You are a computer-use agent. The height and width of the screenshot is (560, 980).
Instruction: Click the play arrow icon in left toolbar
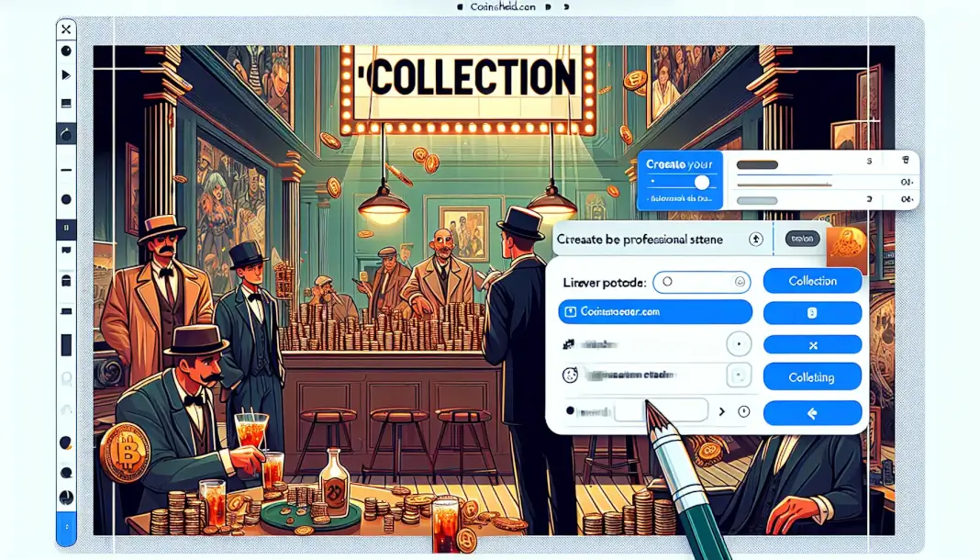point(66,74)
